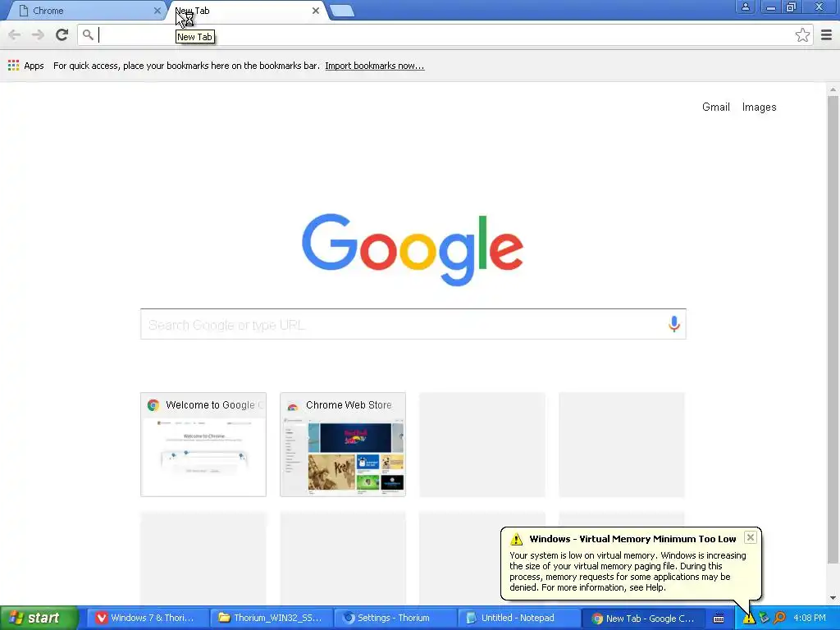
Task: Click the safely remove hardware tray icon
Action: tap(764, 618)
